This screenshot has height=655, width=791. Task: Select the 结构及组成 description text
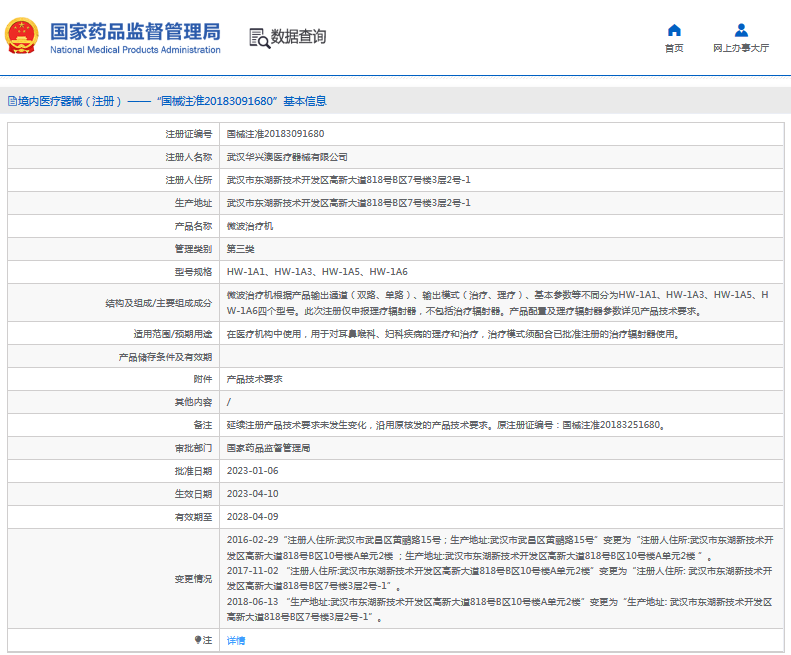point(497,303)
